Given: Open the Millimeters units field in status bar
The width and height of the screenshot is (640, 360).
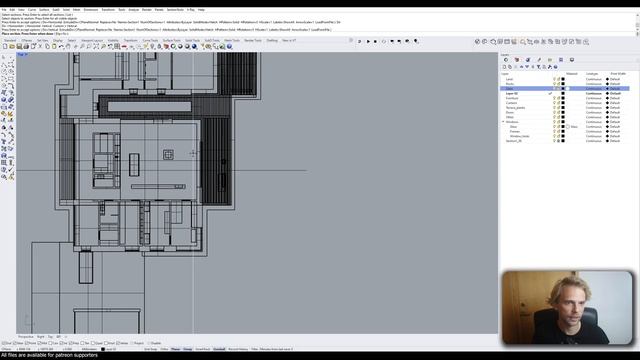Looking at the screenshot, I should 89,349.
